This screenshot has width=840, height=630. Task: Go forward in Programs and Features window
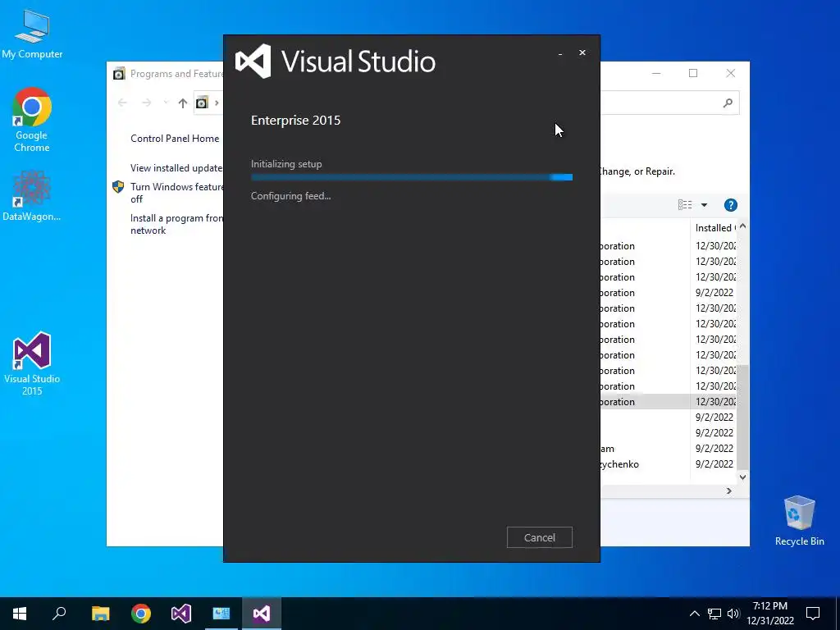click(x=146, y=103)
